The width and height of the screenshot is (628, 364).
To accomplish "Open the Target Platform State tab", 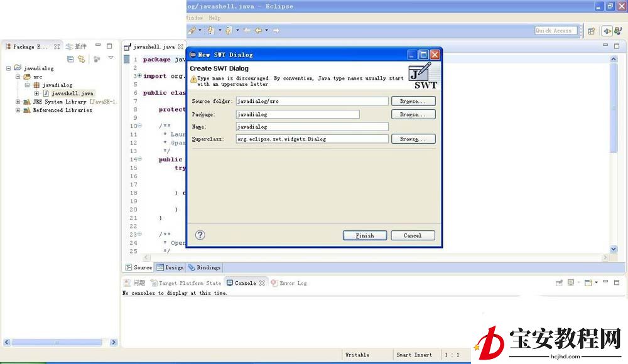I will (185, 282).
